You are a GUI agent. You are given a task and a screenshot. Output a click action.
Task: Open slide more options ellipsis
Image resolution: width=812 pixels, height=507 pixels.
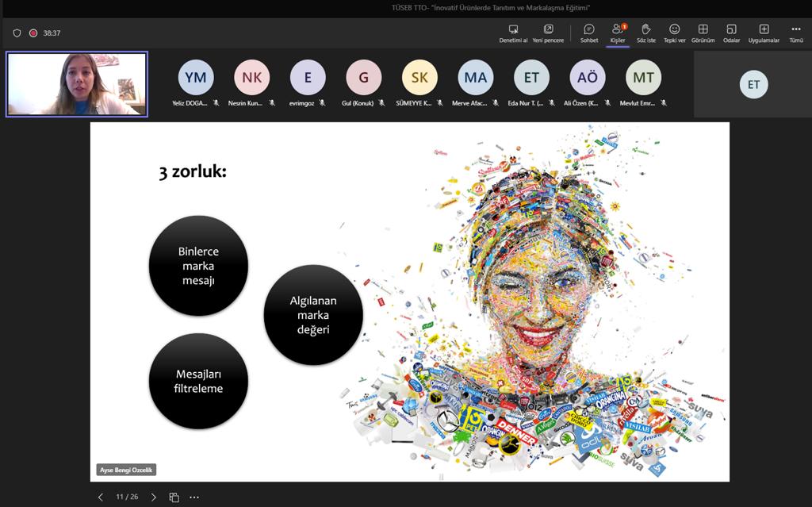pos(194,497)
